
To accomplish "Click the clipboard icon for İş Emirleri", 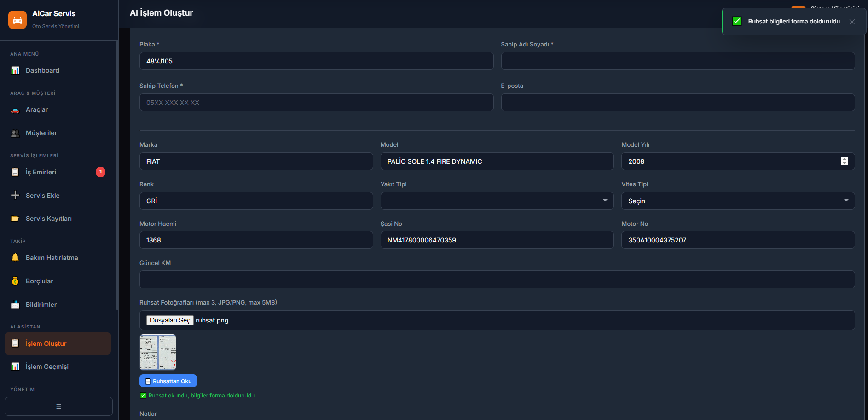I will (15, 172).
